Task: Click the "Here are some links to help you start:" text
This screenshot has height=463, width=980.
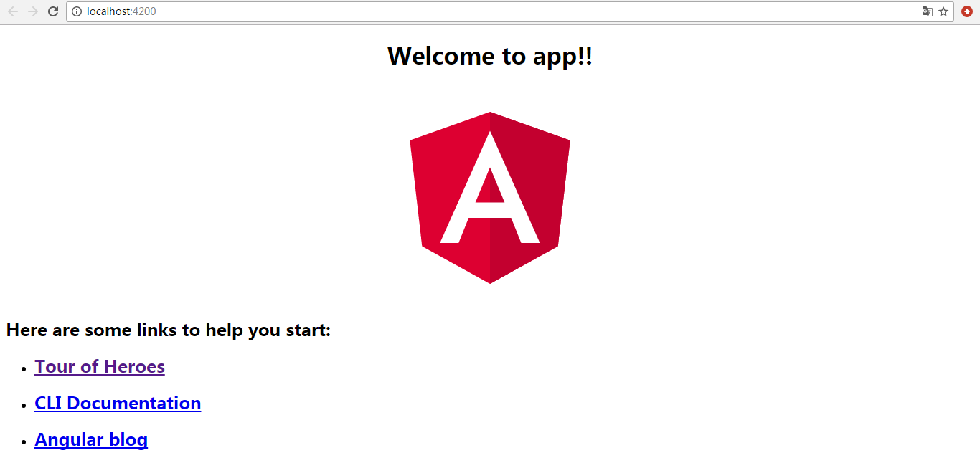Action: point(169,330)
